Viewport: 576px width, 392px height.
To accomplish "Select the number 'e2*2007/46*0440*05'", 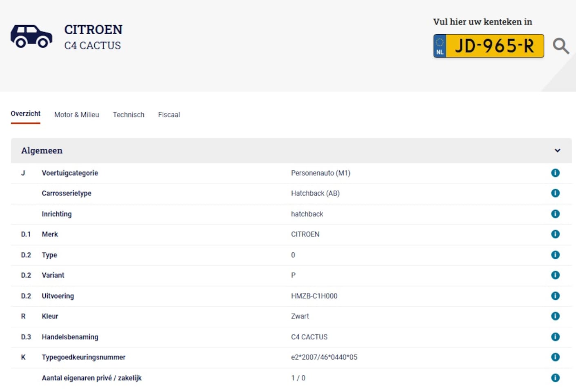I will coord(324,357).
